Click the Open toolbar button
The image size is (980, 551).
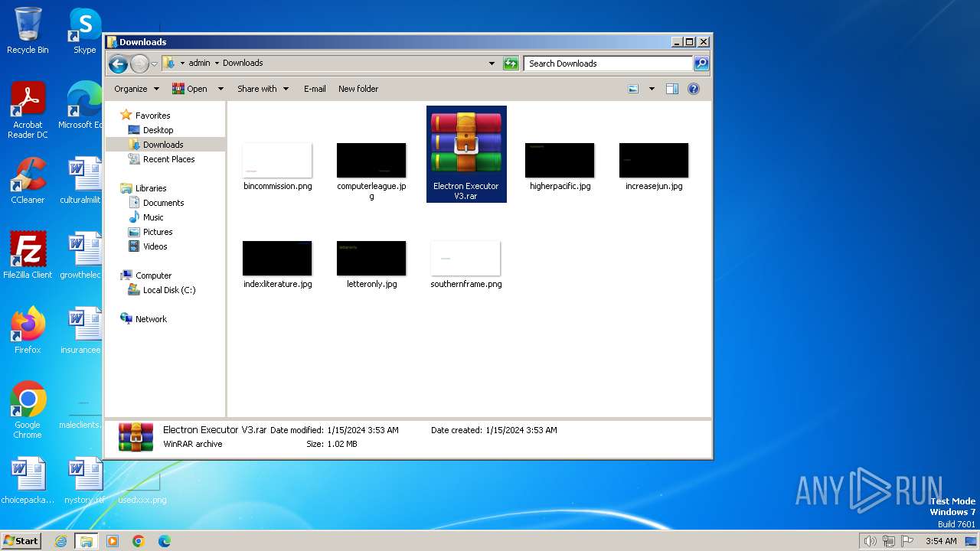pos(190,89)
